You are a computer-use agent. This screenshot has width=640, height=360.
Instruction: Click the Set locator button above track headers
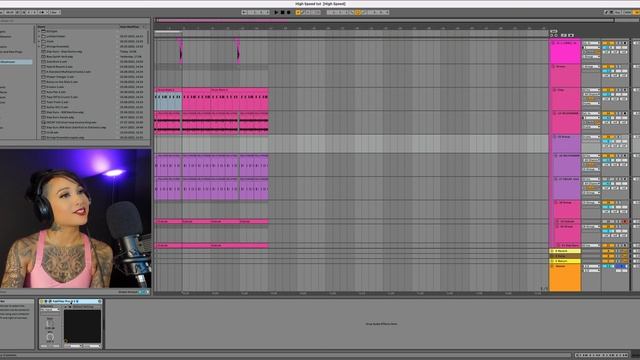(x=553, y=31)
